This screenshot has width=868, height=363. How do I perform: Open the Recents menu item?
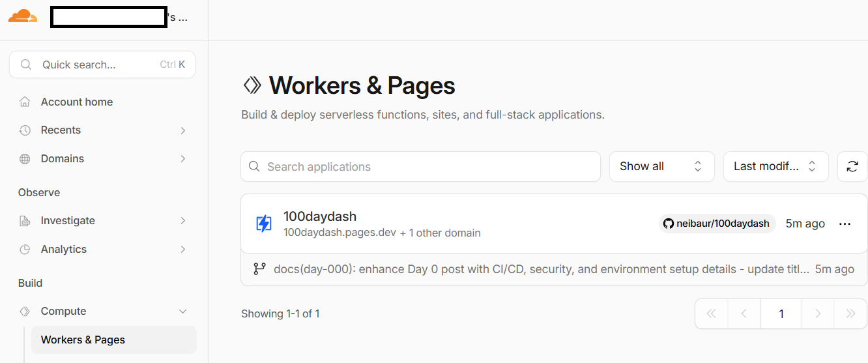click(104, 130)
